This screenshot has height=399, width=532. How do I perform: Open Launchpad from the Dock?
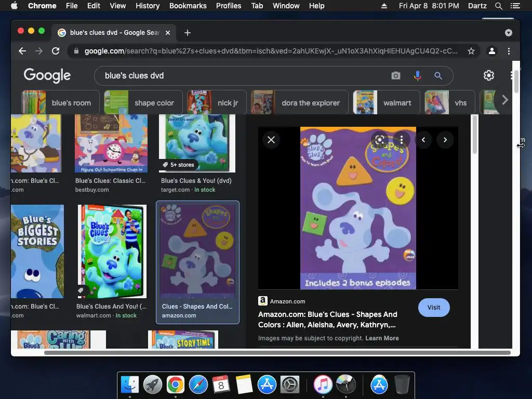pyautogui.click(x=153, y=384)
